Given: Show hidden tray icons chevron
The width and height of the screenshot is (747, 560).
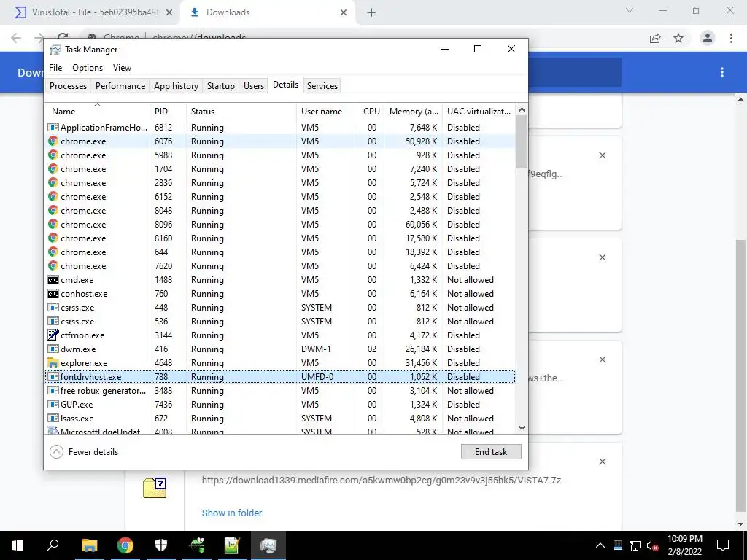Looking at the screenshot, I should click(600, 545).
